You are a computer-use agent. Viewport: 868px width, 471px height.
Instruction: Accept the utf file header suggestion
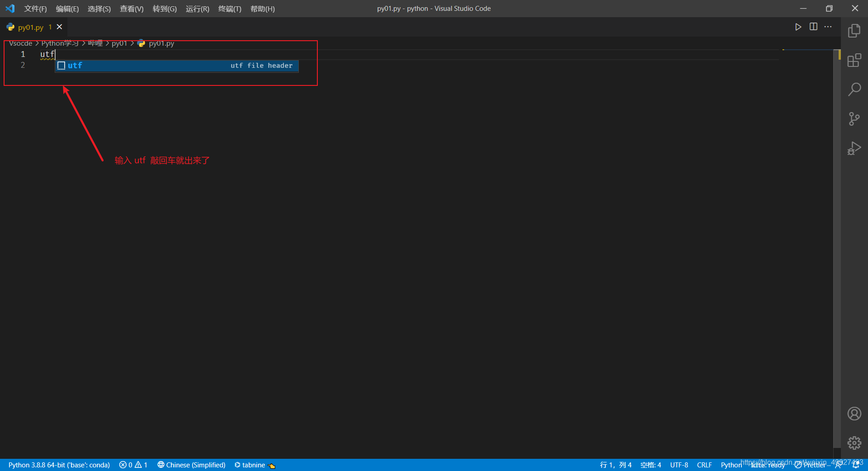point(177,66)
